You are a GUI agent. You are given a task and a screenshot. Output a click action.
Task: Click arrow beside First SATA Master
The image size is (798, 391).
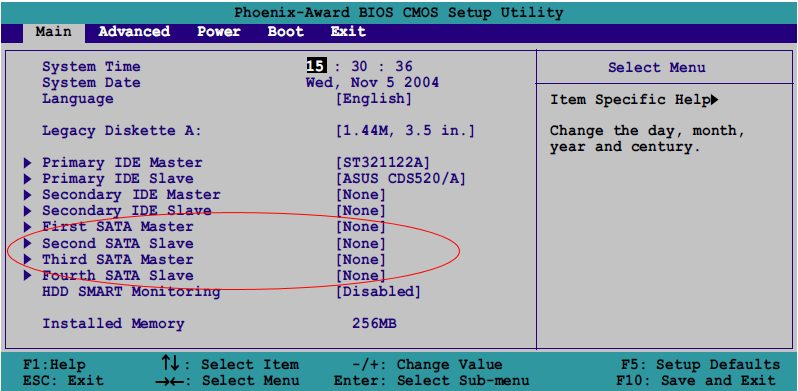click(28, 227)
